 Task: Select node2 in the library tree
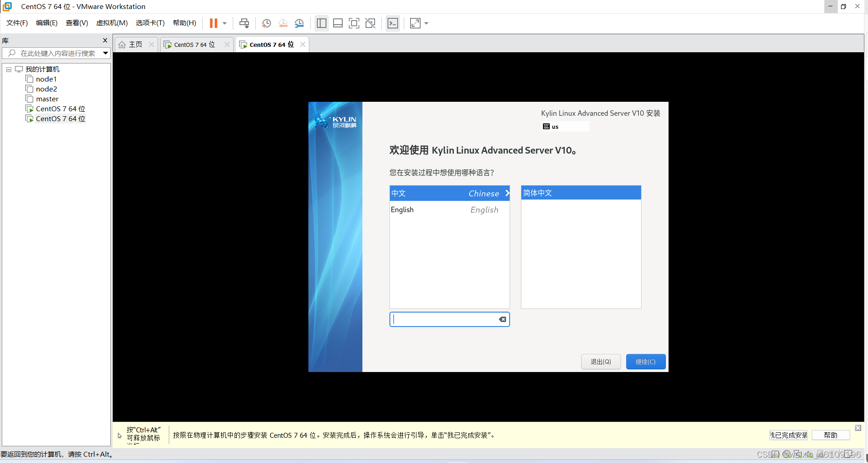tap(46, 89)
